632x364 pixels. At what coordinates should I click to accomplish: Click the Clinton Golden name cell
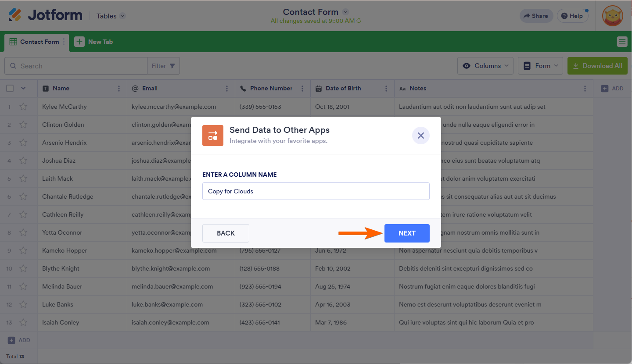point(83,125)
